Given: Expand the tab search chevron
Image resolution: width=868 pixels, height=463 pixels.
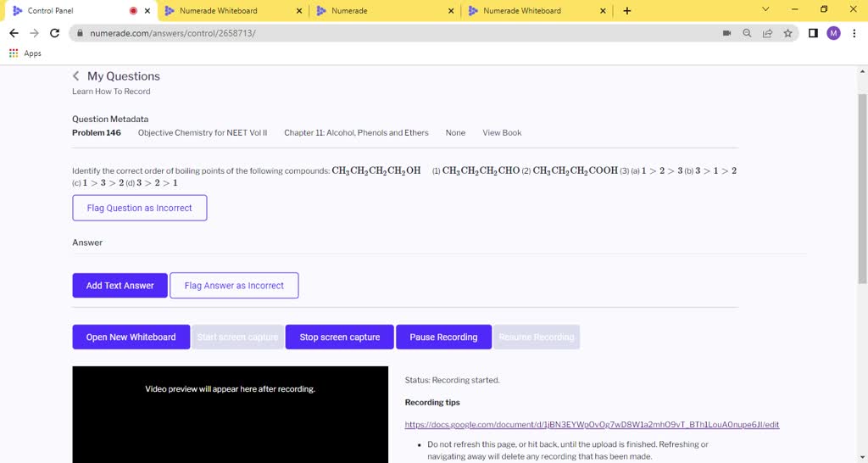Looking at the screenshot, I should (765, 10).
